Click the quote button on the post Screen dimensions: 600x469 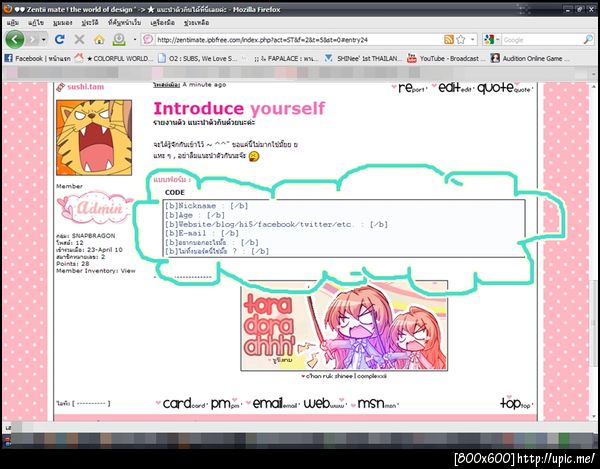pos(504,88)
